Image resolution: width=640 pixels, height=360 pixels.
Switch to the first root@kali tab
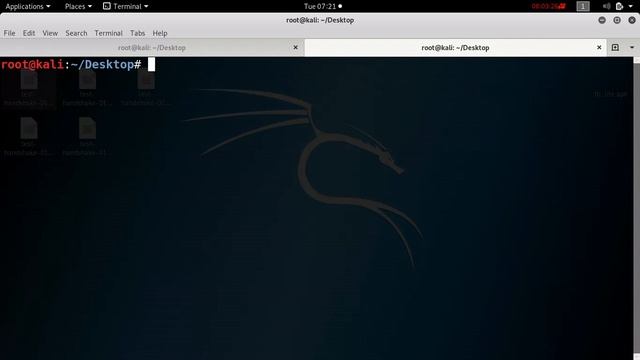(x=152, y=48)
